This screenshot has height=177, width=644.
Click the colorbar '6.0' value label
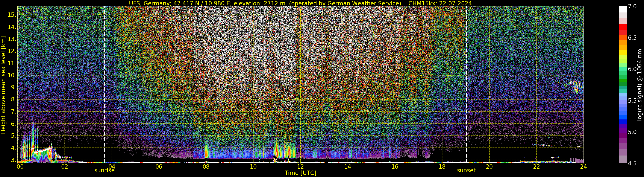(632, 69)
